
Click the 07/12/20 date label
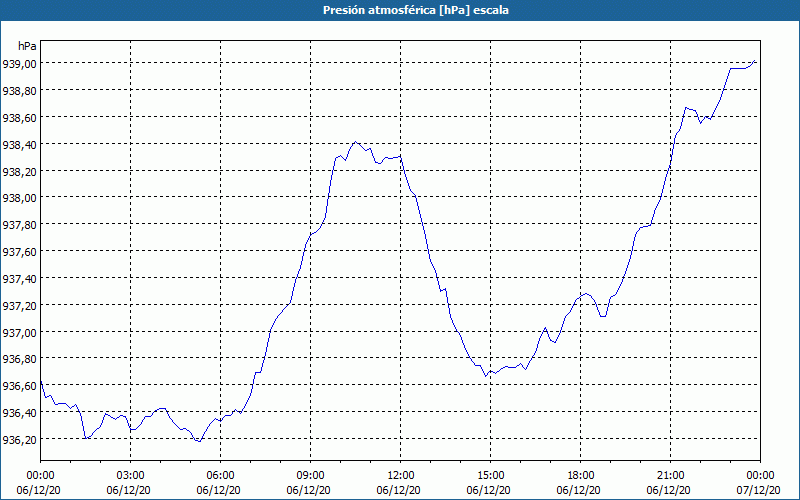(x=758, y=490)
